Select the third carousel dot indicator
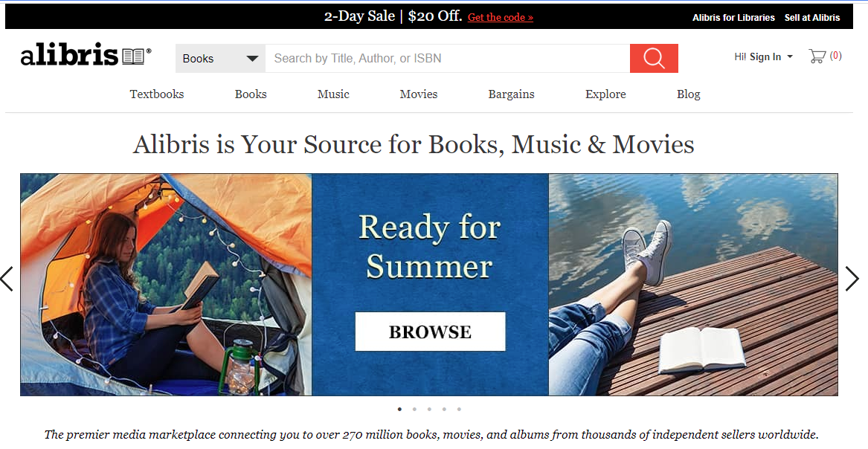868x449 pixels. (x=429, y=409)
